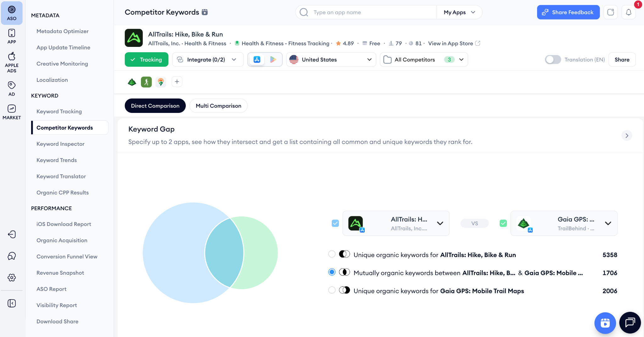Toggle the Translation (EN) switch

[x=553, y=59]
